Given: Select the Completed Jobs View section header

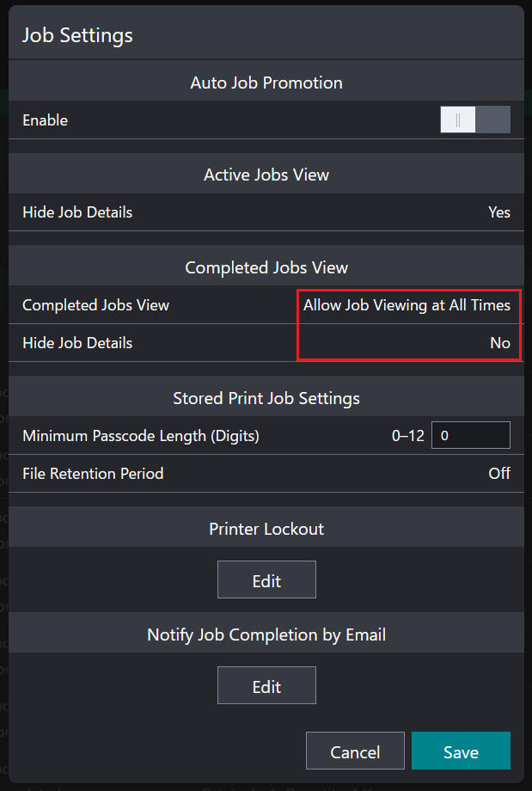Looking at the screenshot, I should (266, 267).
